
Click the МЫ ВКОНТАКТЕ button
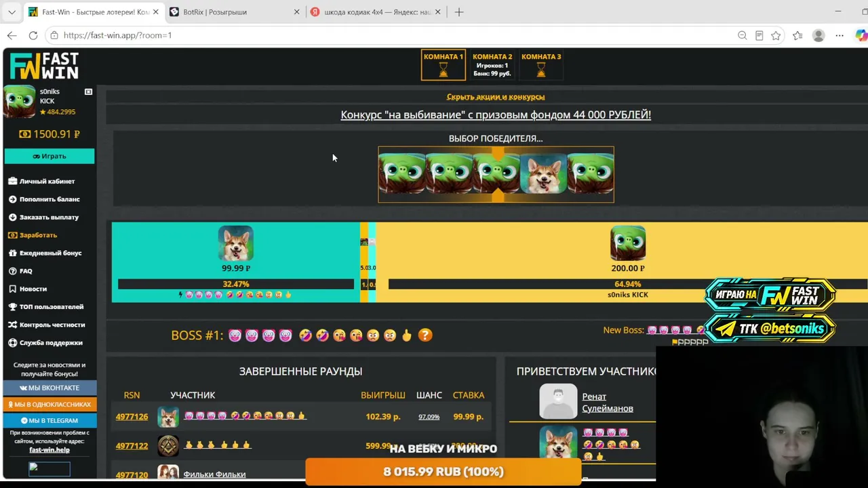pos(50,388)
